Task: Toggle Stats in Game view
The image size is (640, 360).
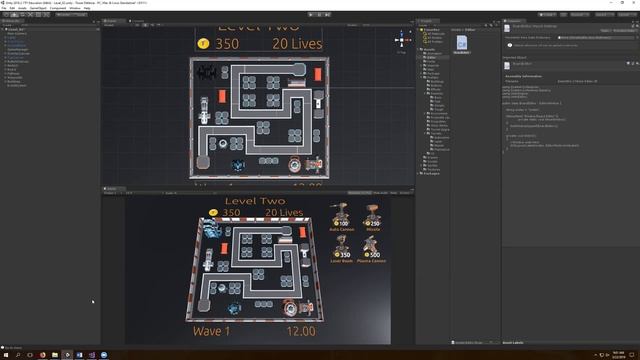Action: (393, 193)
